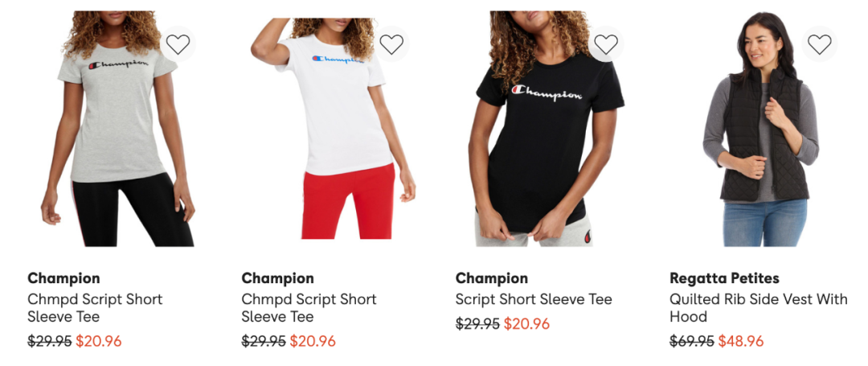Add black Champion tee to wishlist heart
This screenshot has height=366, width=868.
click(606, 44)
